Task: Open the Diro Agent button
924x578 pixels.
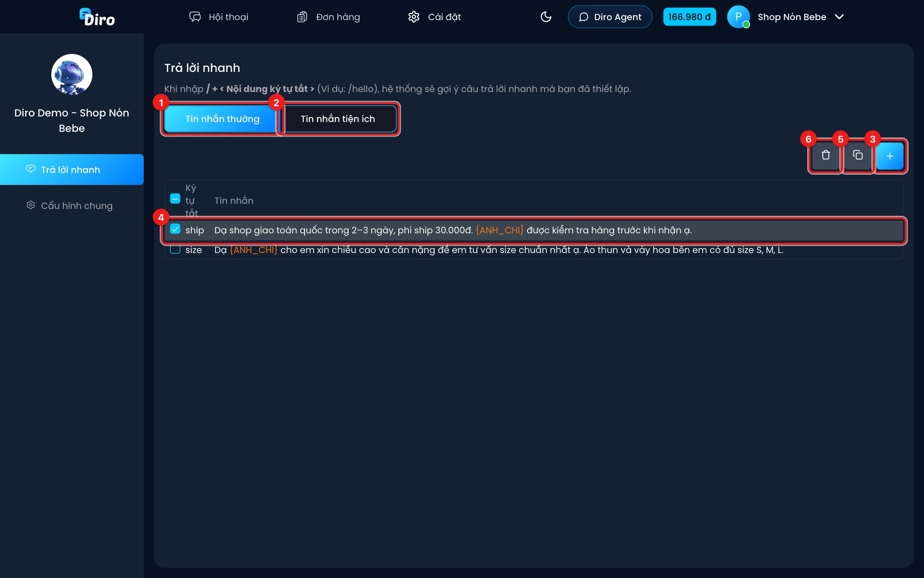Action: [610, 17]
